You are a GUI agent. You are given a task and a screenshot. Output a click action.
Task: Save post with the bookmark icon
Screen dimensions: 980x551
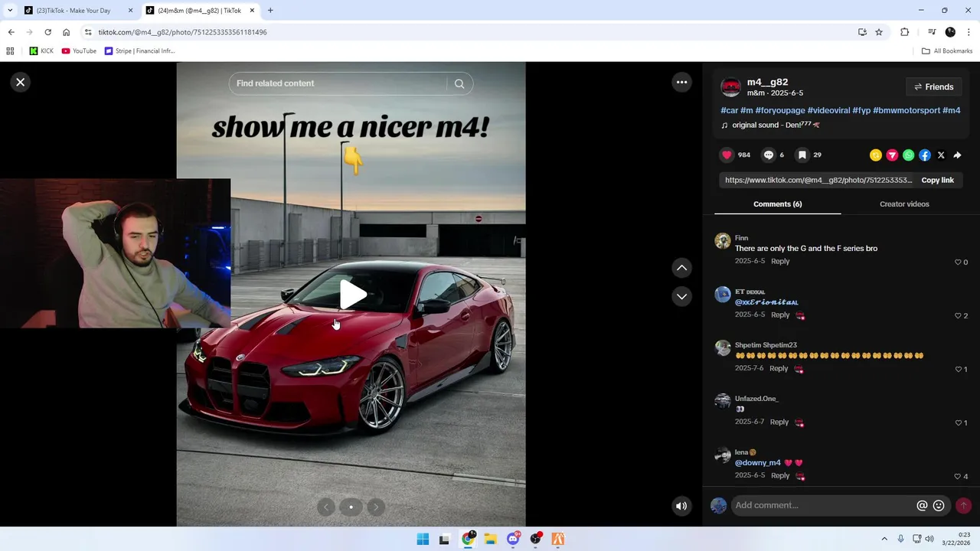802,155
